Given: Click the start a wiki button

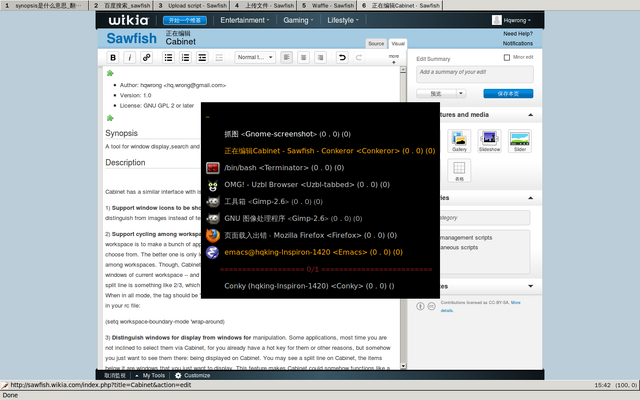Looking at the screenshot, I should (x=185, y=20).
